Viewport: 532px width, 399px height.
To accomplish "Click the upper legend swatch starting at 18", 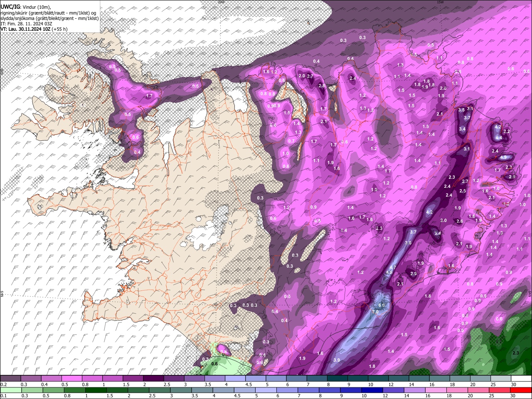I will tap(460, 379).
